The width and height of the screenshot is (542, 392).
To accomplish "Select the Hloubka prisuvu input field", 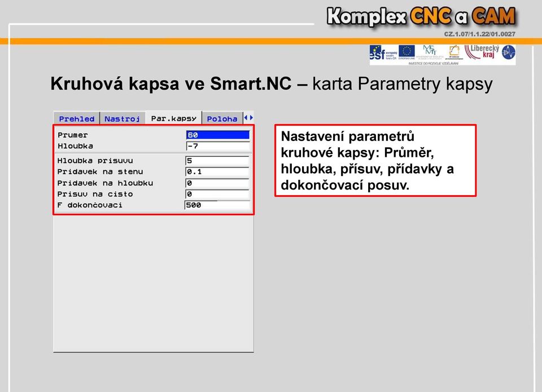I will point(217,161).
